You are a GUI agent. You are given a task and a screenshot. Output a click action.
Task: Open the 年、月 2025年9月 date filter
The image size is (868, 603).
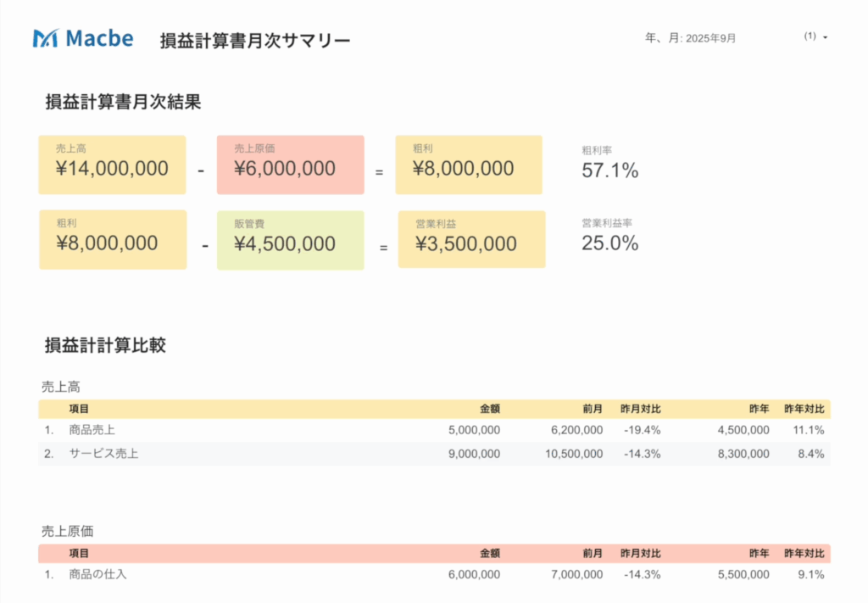690,38
